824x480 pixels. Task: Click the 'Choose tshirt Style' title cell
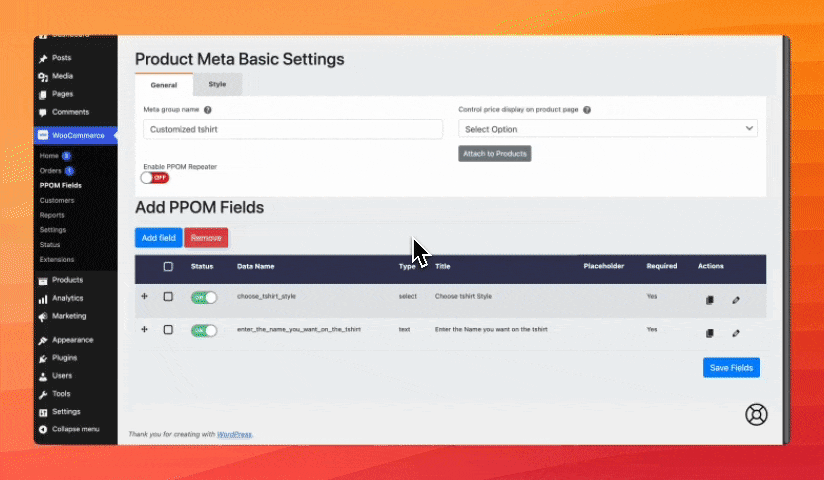coord(463,297)
